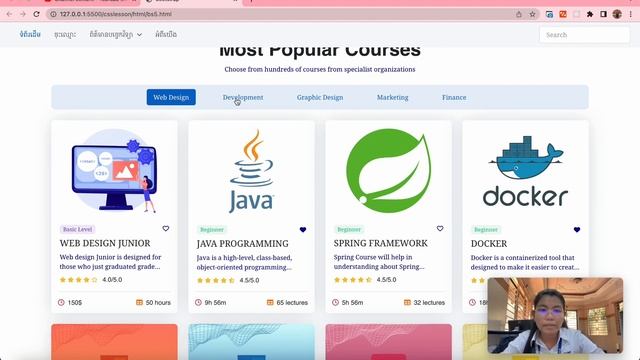Toggle favorite heart on Spring Framework card

coord(440,229)
